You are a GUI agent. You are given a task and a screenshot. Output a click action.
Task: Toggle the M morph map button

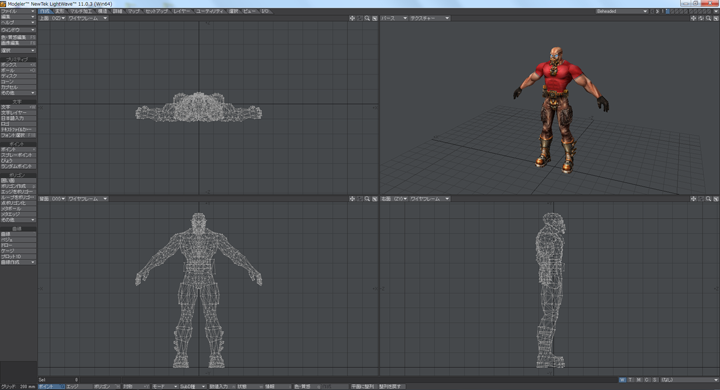point(639,380)
